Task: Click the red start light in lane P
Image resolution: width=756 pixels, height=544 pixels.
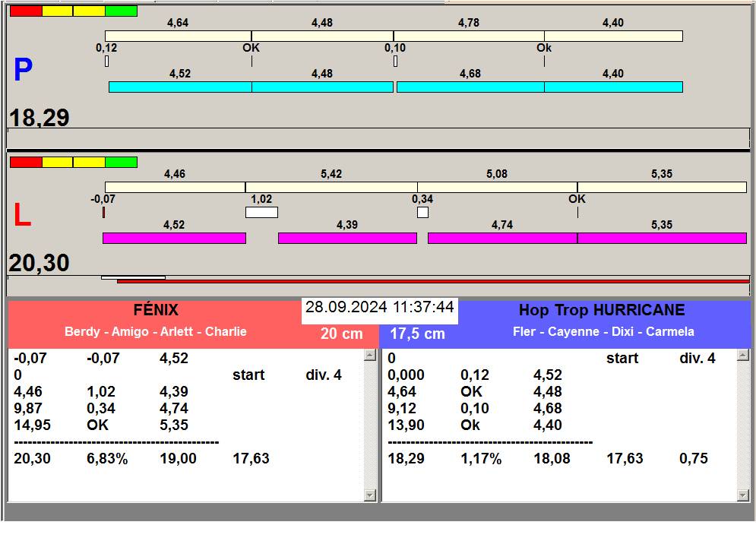Action: pos(25,11)
